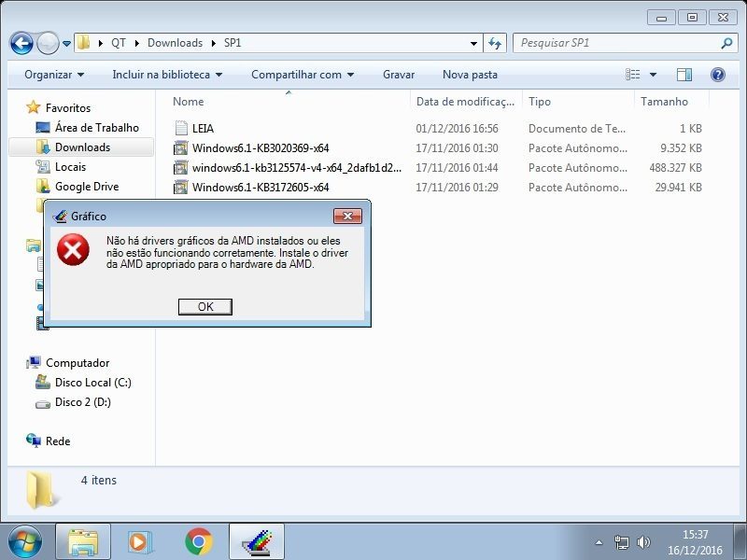The height and width of the screenshot is (560, 747).
Task: Click the KB3172605 package icon
Action: (180, 188)
